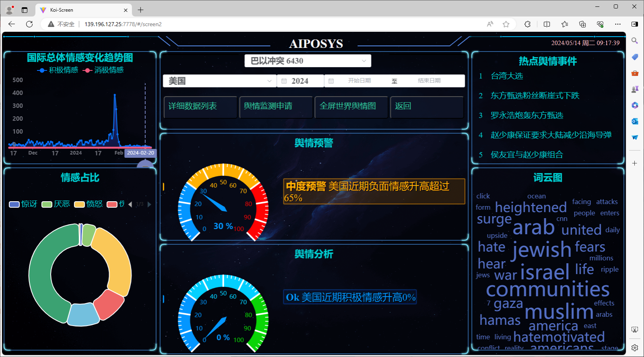
Task: Go to next page of pie legend
Action: point(149,204)
